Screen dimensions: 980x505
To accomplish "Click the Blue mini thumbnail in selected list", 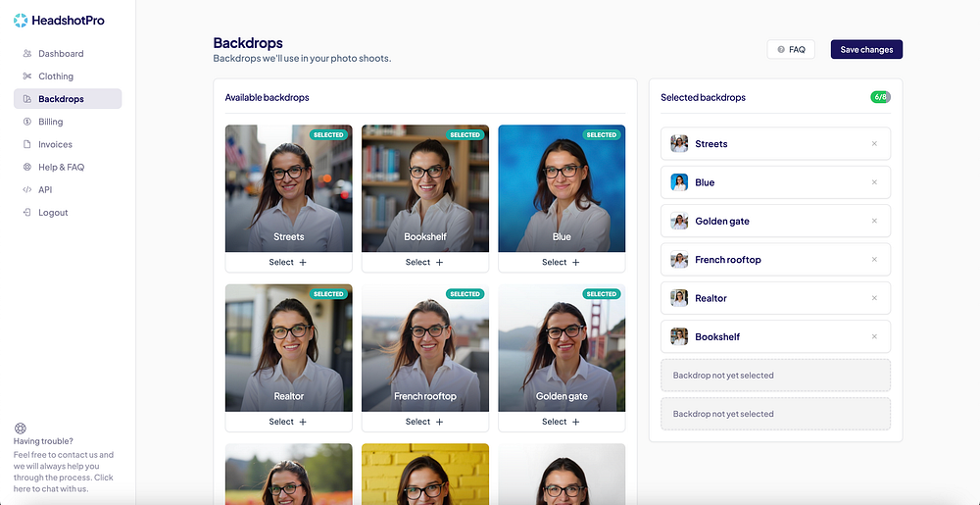I will [679, 182].
